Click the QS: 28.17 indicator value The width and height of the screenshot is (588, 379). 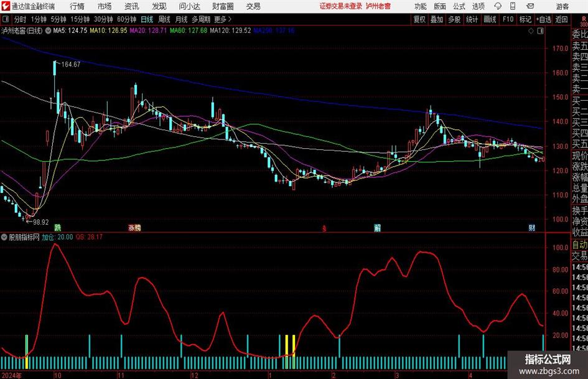click(x=89, y=237)
